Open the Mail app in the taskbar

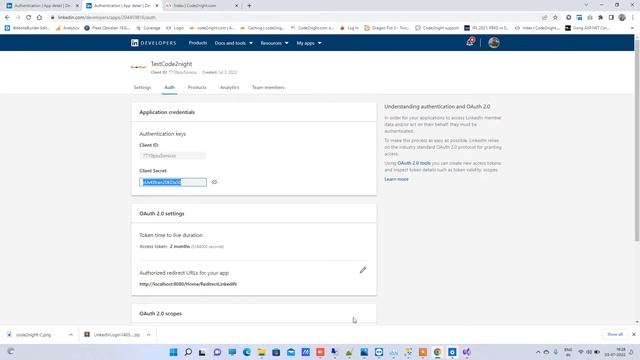coord(291,352)
